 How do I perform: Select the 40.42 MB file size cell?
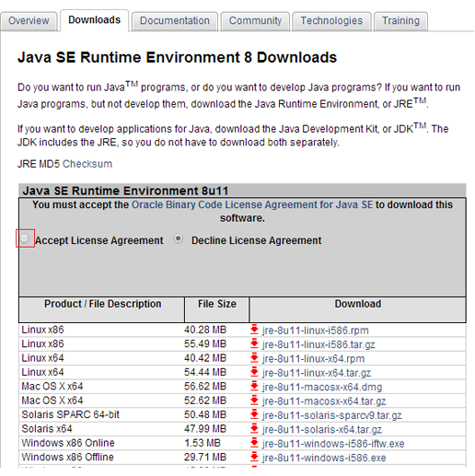coord(205,358)
